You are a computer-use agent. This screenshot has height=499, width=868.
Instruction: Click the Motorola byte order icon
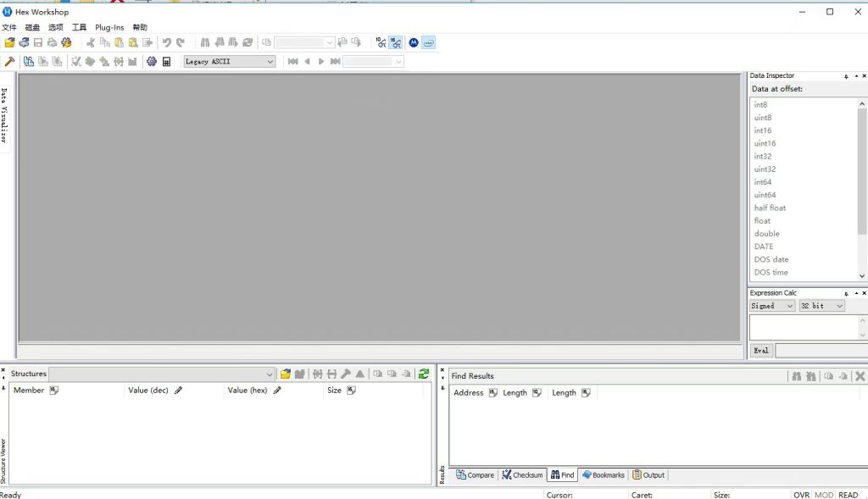coord(414,42)
